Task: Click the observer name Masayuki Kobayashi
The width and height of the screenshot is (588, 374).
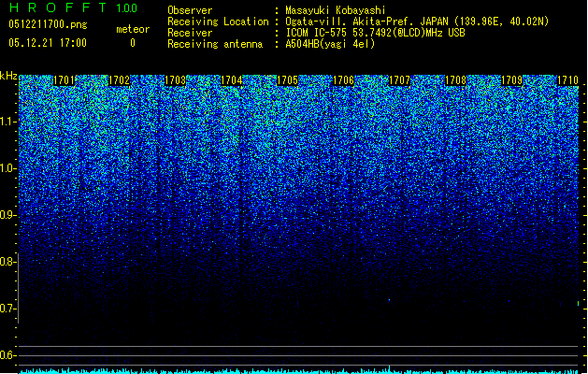Action: tap(336, 10)
